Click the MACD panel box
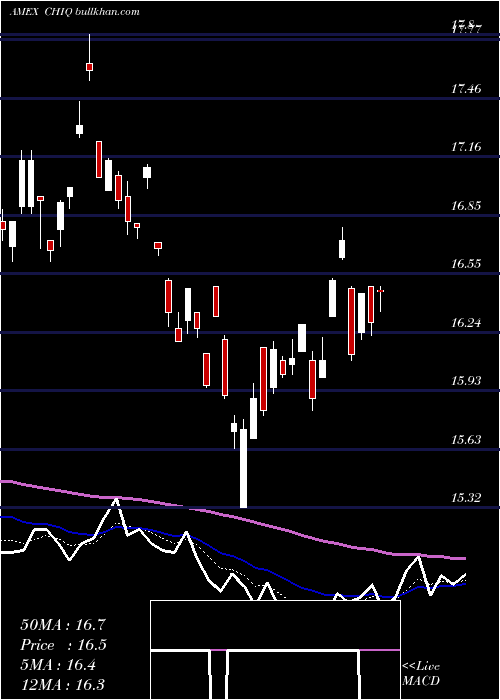This screenshot has height=700, width=500. pos(275,650)
